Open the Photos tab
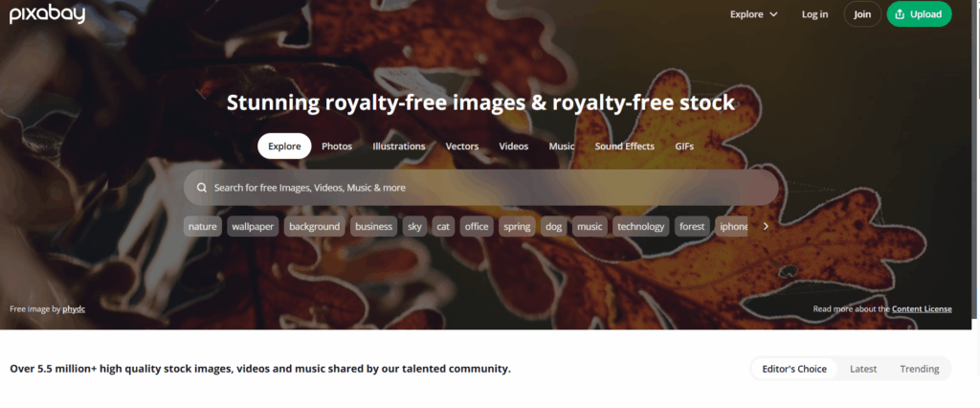 [337, 147]
